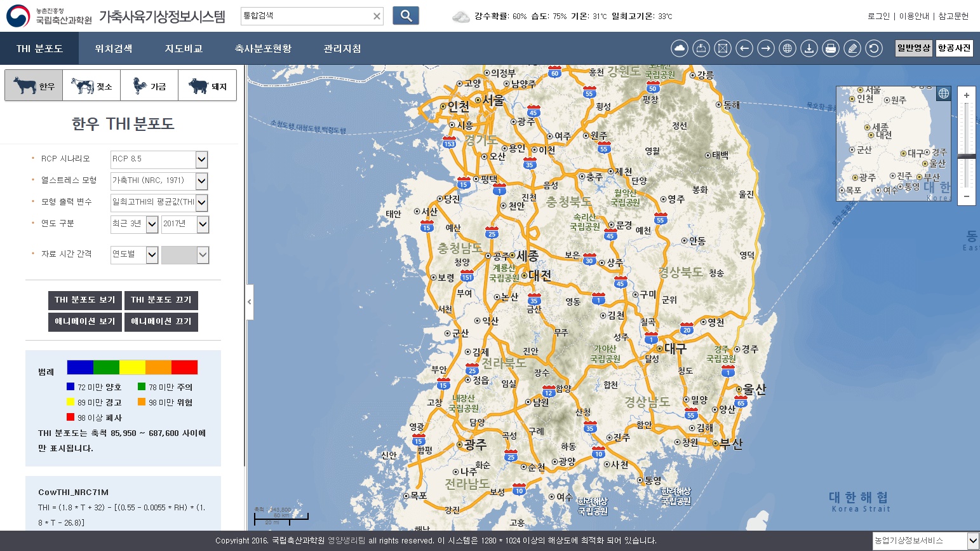The width and height of the screenshot is (980, 551).
Task: Click expressway 65 shield near 울산
Action: click(741, 401)
